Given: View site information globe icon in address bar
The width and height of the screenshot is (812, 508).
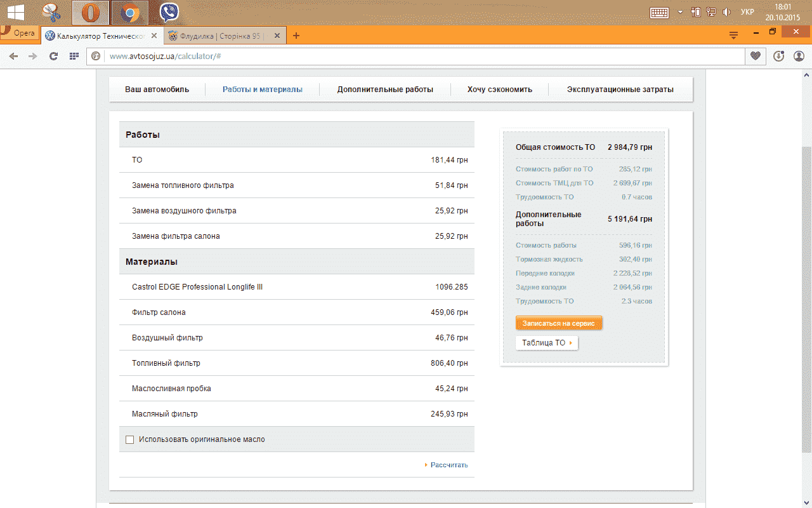Looking at the screenshot, I should [96, 56].
